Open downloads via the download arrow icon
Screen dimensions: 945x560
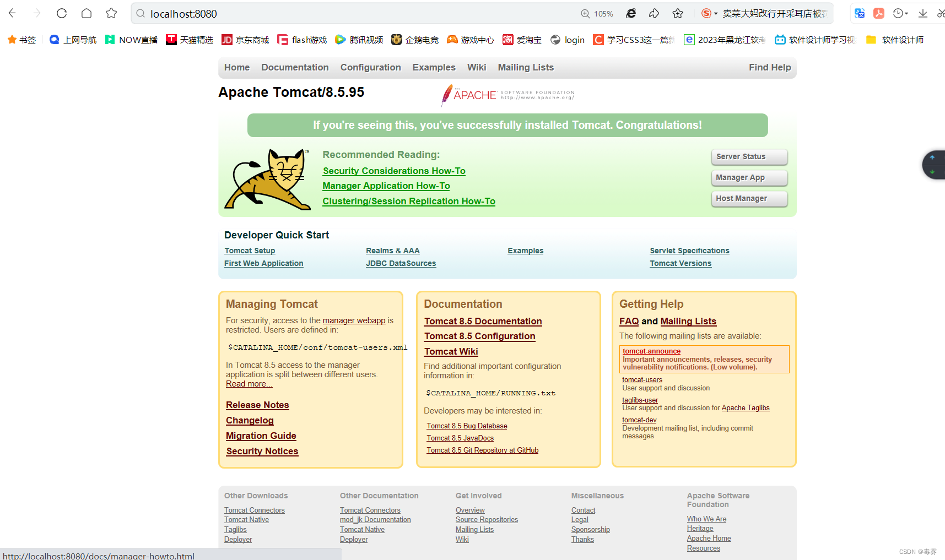tap(923, 13)
